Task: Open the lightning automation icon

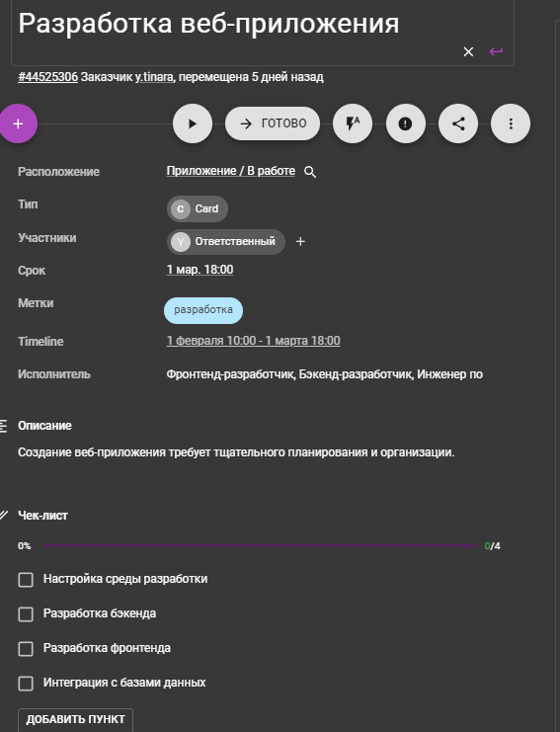Action: (x=353, y=123)
